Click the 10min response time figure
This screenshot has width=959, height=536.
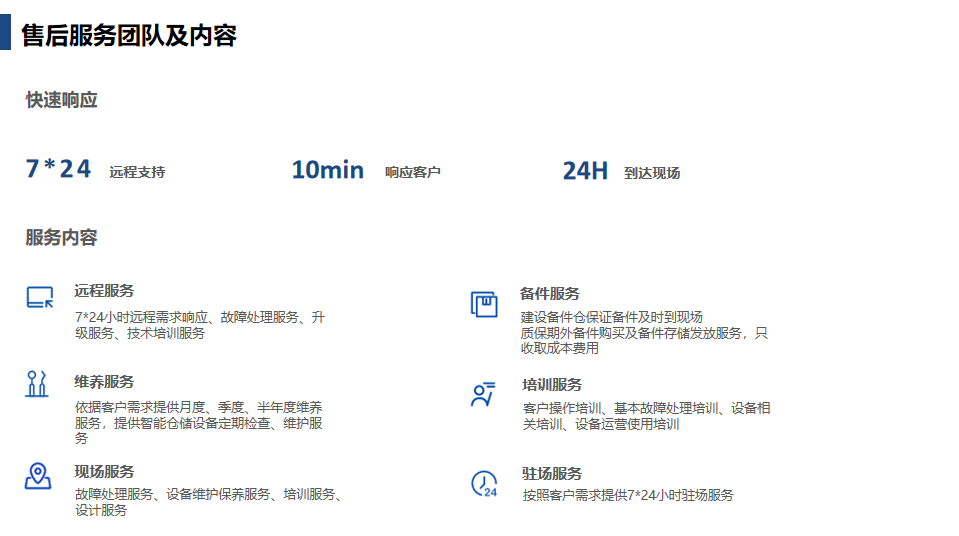pyautogui.click(x=327, y=170)
